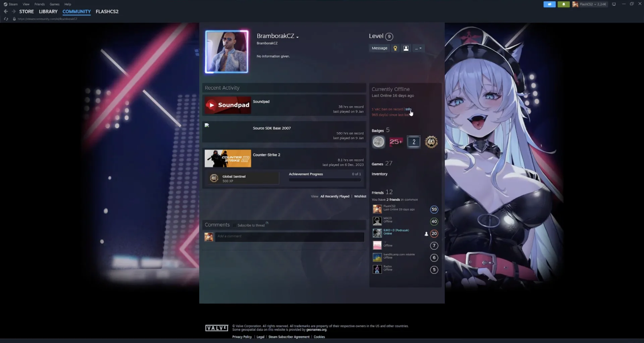Open the gold CS2 service medal badge
644x343 pixels.
coord(431,142)
